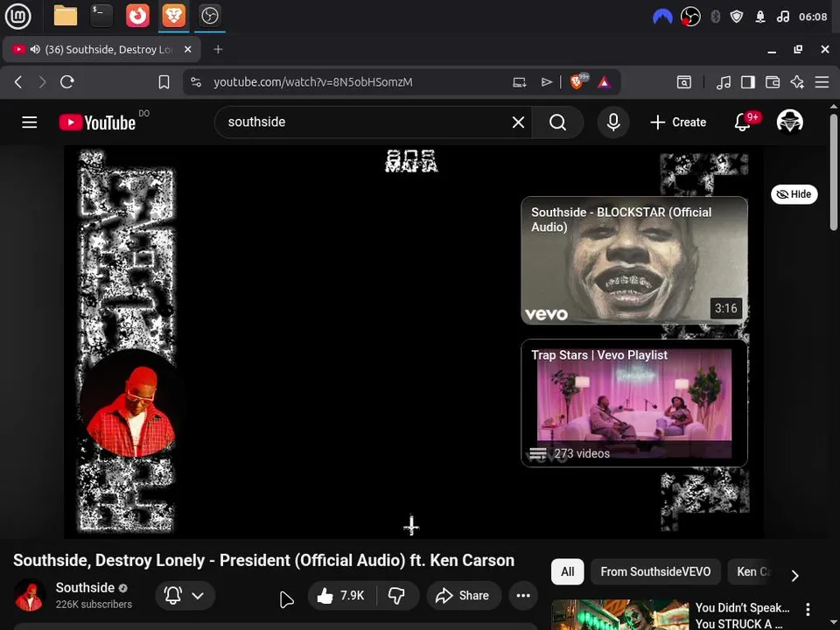Open Southside BLOCKSTAR suggested video
The height and width of the screenshot is (630, 840).
coord(634,261)
